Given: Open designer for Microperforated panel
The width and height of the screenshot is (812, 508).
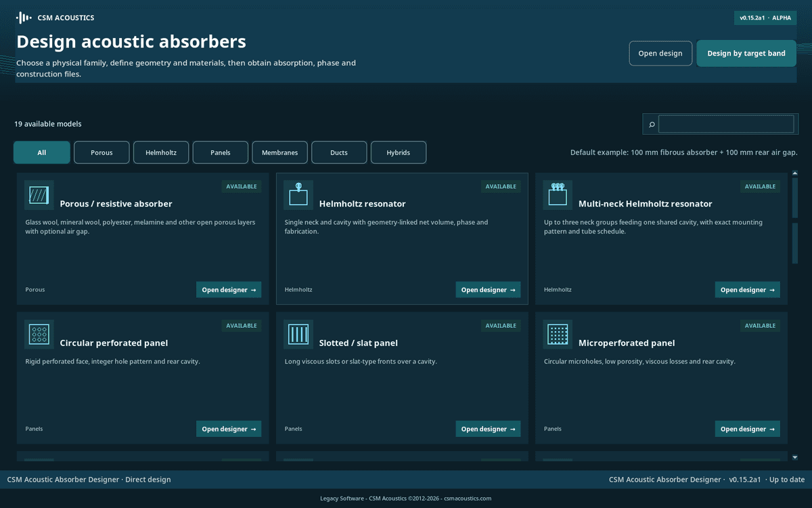Looking at the screenshot, I should point(747,429).
